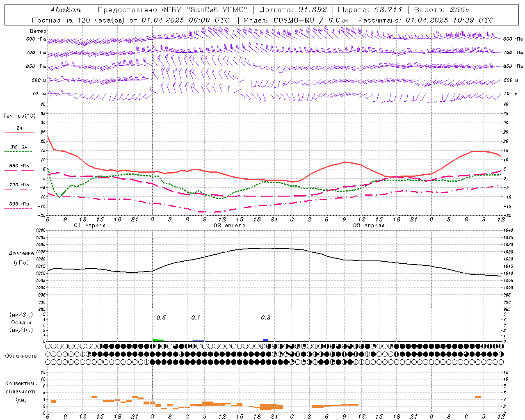Click the "Ветер" wind panel label
Screen dimensions: 525x420
point(38,31)
